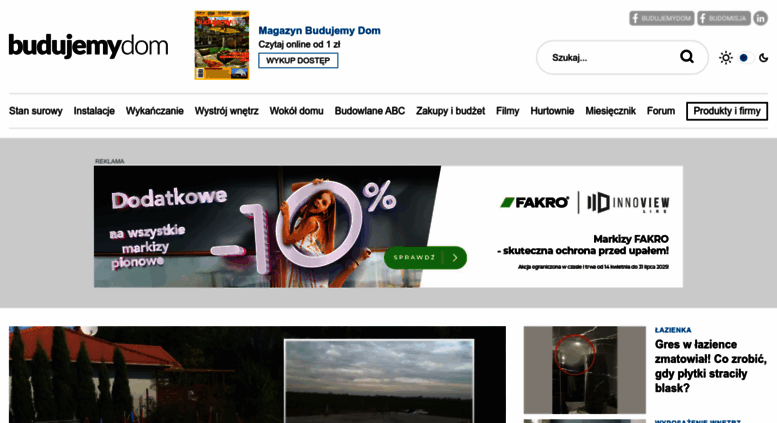The height and width of the screenshot is (423, 777).
Task: Go to the Hurtownie section
Action: (x=552, y=111)
